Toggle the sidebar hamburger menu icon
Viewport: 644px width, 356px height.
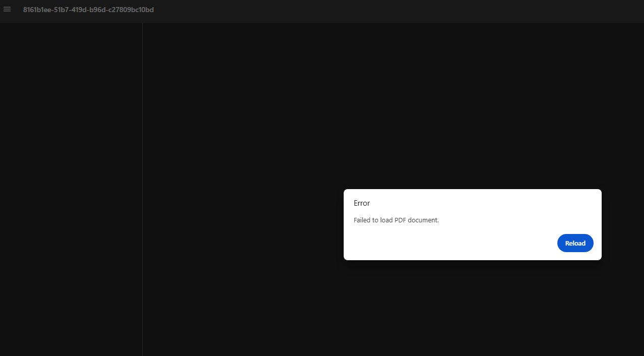tap(7, 10)
